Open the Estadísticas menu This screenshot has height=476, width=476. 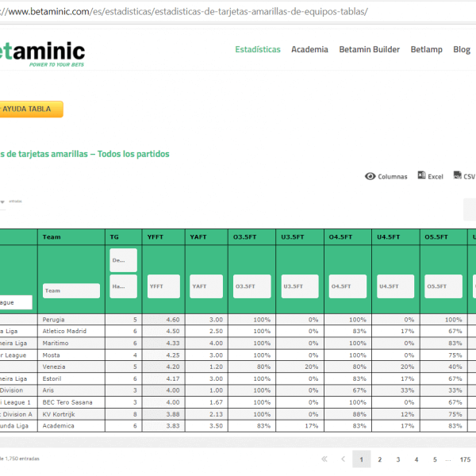pyautogui.click(x=257, y=49)
